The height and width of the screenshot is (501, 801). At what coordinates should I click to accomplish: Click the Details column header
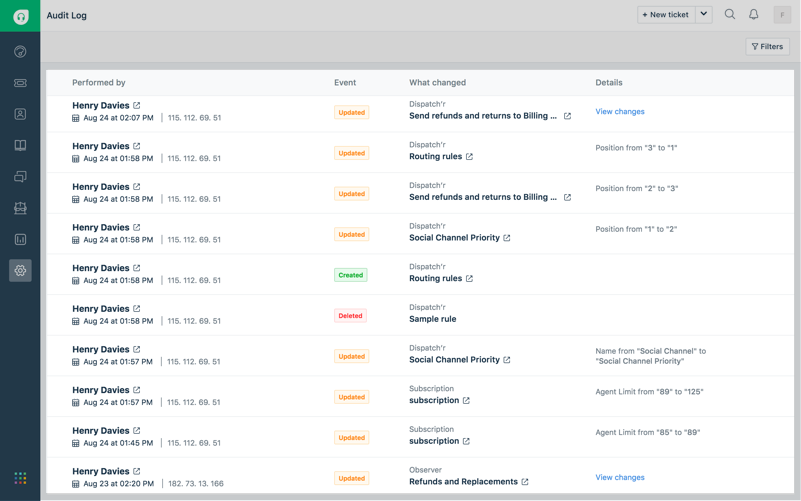[x=609, y=83]
